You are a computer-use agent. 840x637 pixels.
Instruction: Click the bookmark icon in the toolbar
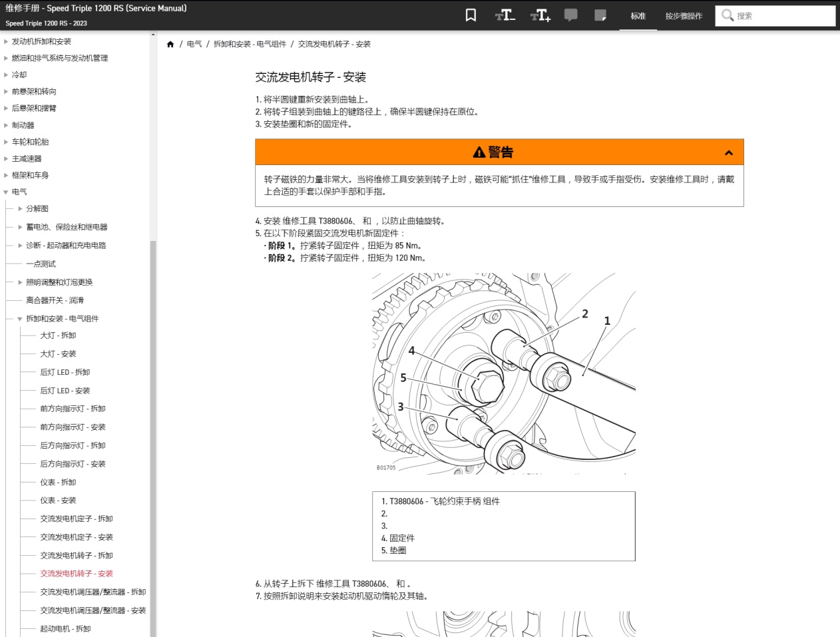(x=471, y=15)
